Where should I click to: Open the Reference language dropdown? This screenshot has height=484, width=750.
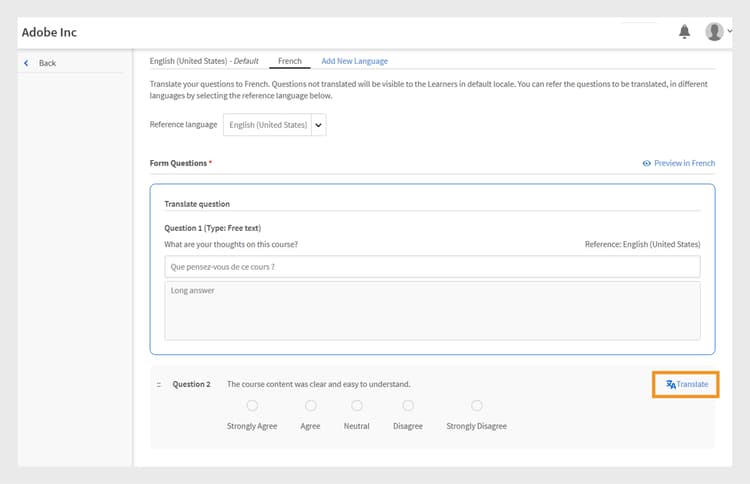coord(318,125)
